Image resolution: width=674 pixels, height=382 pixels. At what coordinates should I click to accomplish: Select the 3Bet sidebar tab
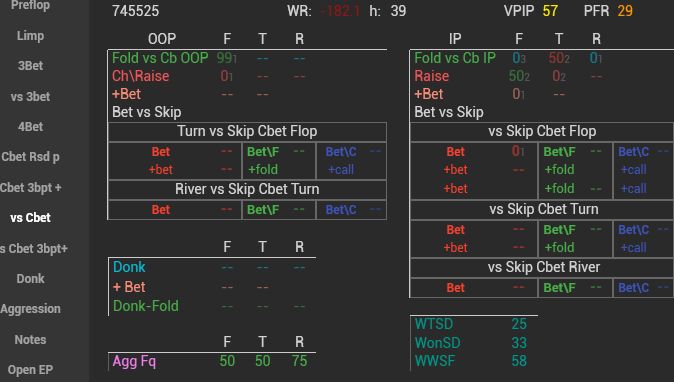pos(30,66)
